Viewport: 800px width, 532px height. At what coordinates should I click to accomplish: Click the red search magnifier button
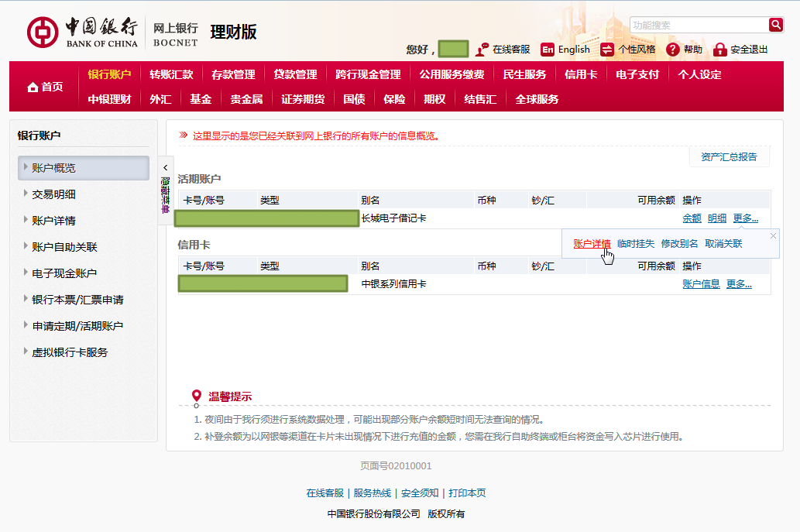tap(775, 25)
